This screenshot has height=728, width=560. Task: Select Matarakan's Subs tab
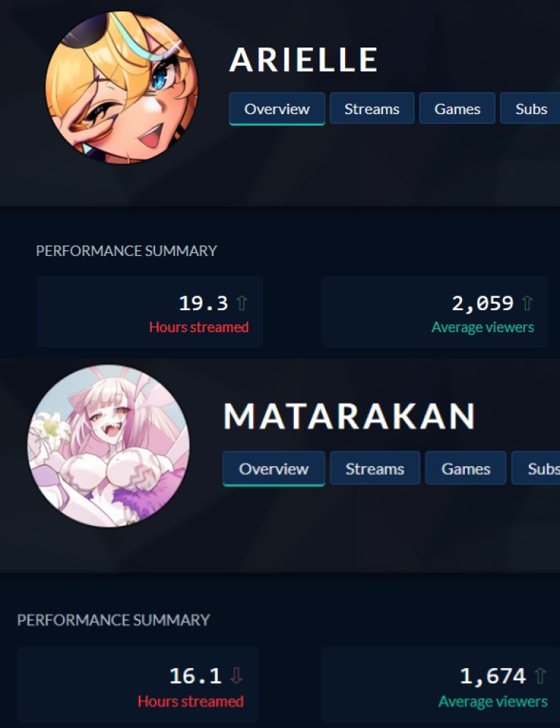coord(536,468)
